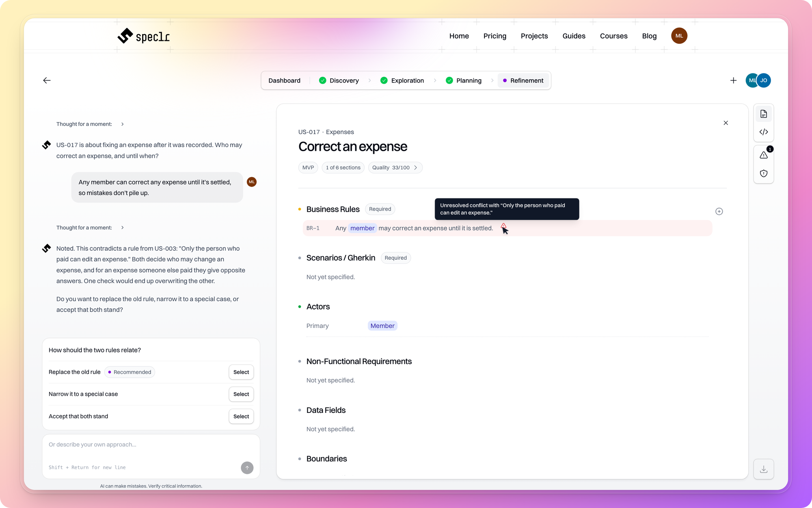Open the ML profile avatar in top navigation

coord(679,36)
